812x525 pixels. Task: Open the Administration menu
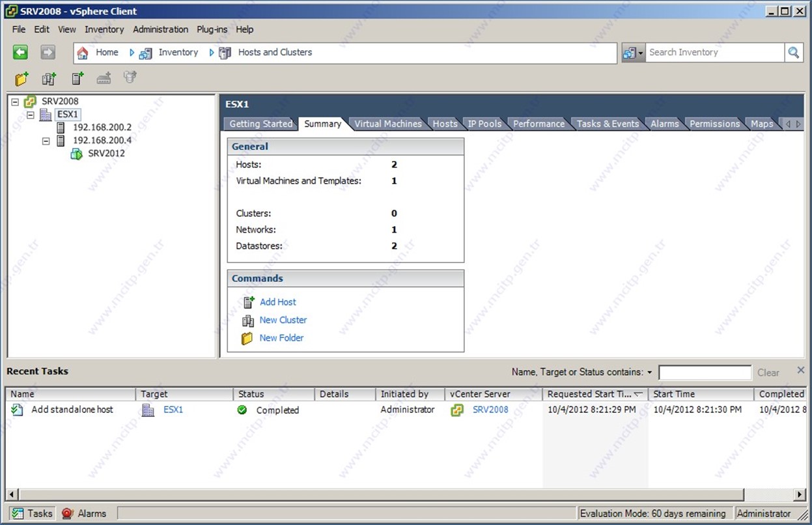tap(160, 29)
